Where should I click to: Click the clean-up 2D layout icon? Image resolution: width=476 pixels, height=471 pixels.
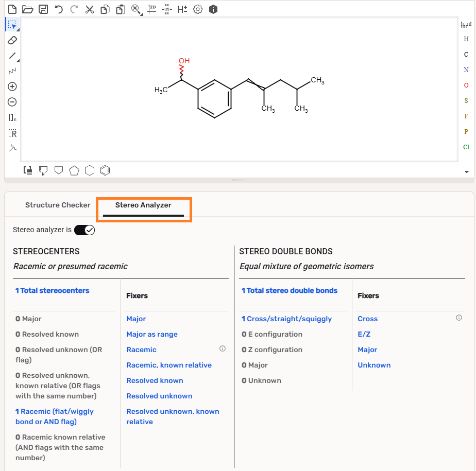tap(151, 9)
